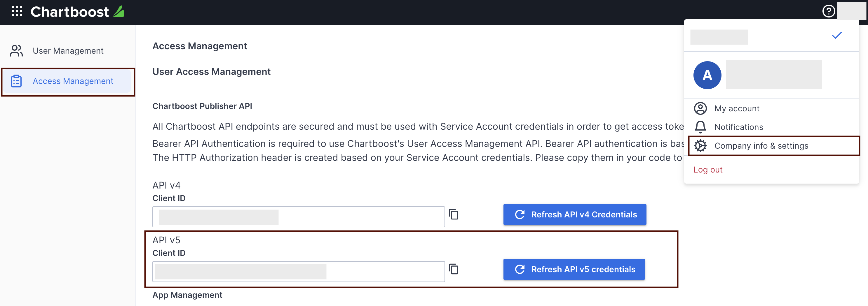Click the Notifications bell icon
868x306 pixels.
[x=700, y=127]
